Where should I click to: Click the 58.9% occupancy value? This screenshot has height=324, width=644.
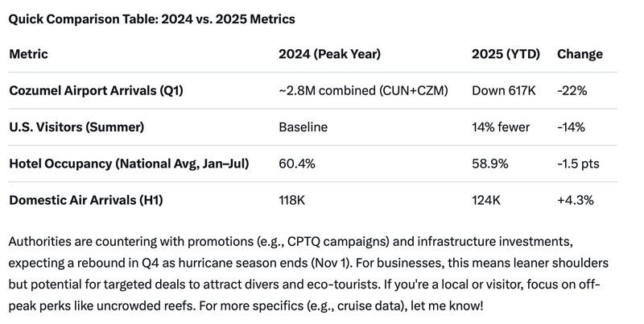pyautogui.click(x=489, y=164)
